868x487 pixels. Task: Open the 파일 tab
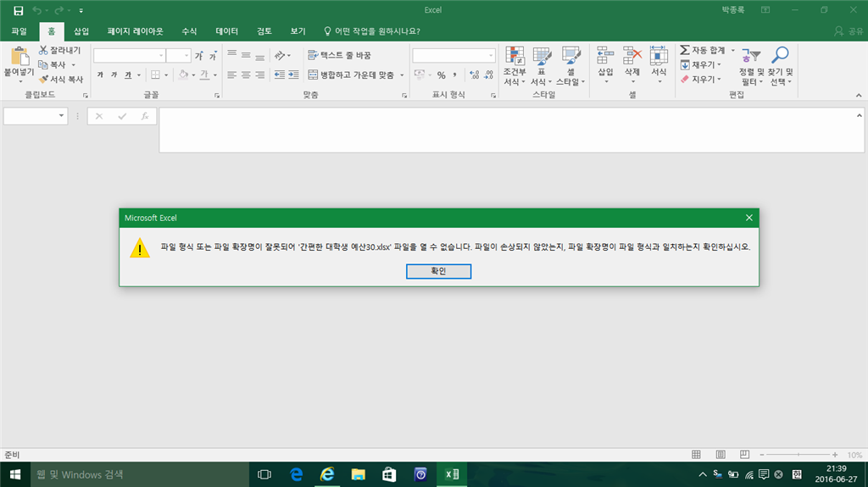click(19, 31)
